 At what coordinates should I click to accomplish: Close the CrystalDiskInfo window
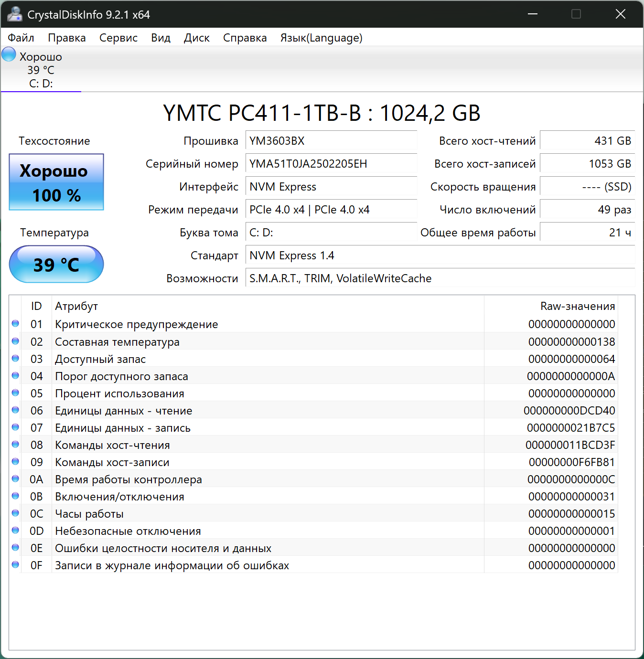621,14
